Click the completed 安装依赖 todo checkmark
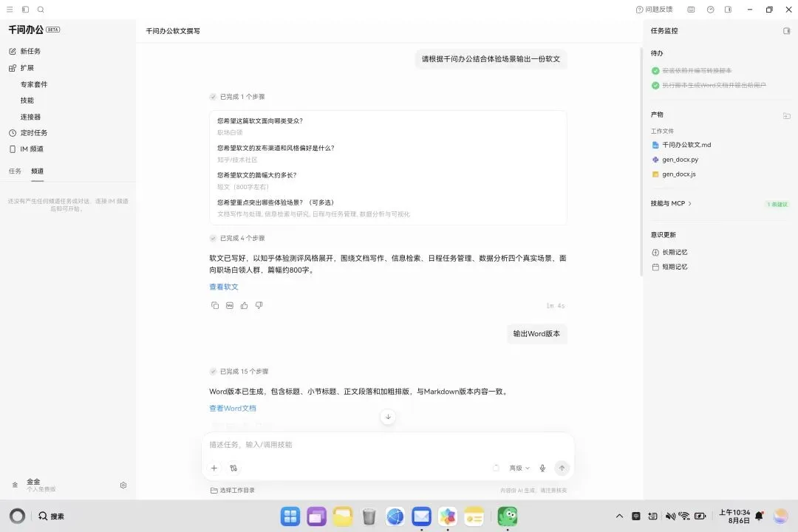This screenshot has height=532, width=798. tap(655, 71)
